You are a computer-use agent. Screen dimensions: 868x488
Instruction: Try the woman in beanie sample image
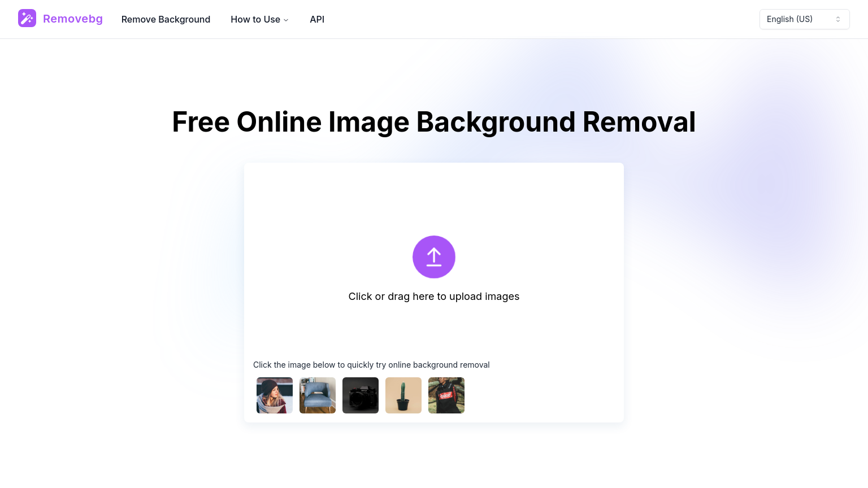point(275,395)
